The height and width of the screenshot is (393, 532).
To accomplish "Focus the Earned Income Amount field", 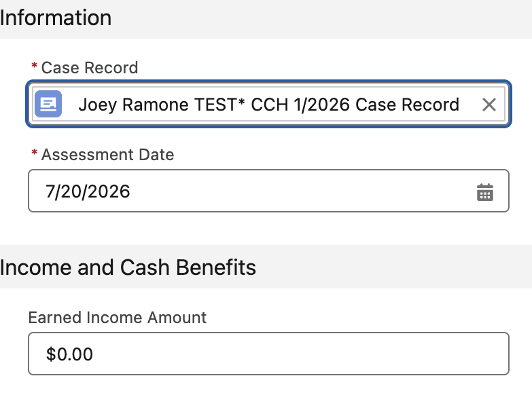I will (x=268, y=354).
